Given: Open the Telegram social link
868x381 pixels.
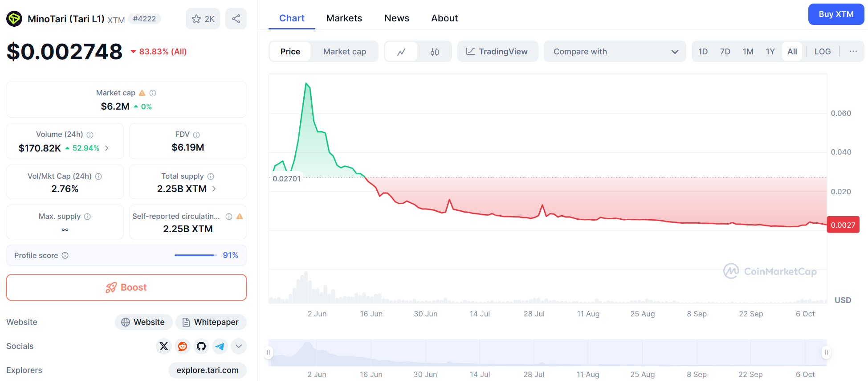Looking at the screenshot, I should click(220, 346).
